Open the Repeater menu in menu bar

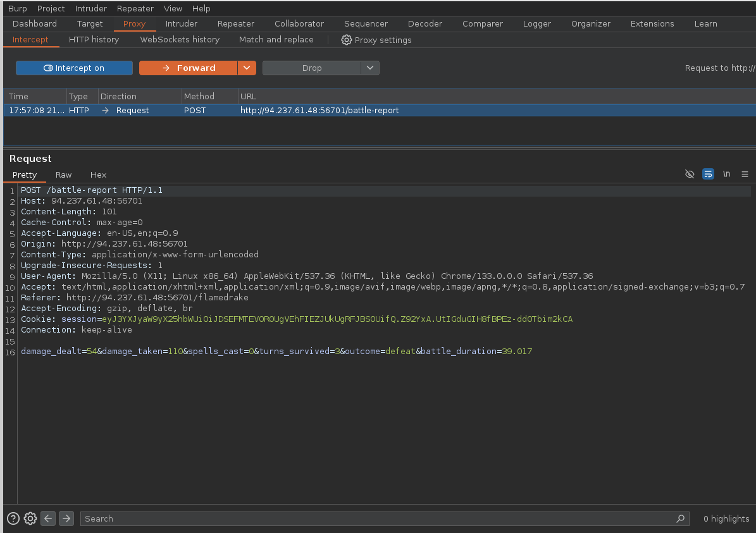coord(135,8)
